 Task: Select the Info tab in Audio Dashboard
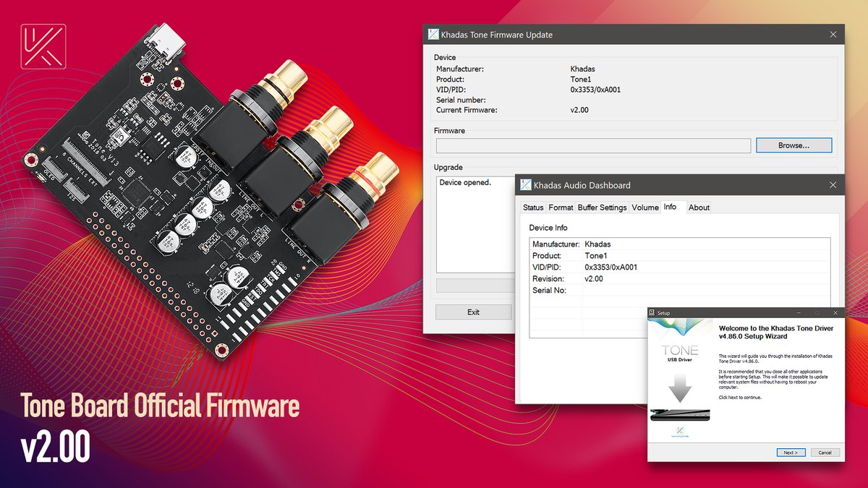[x=671, y=207]
